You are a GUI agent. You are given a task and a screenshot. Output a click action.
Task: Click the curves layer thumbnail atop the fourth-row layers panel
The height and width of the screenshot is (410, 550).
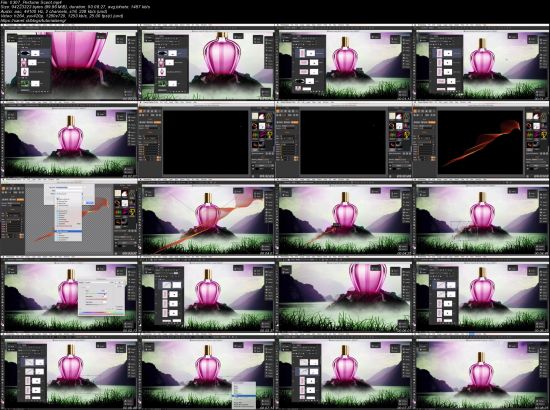click(167, 285)
